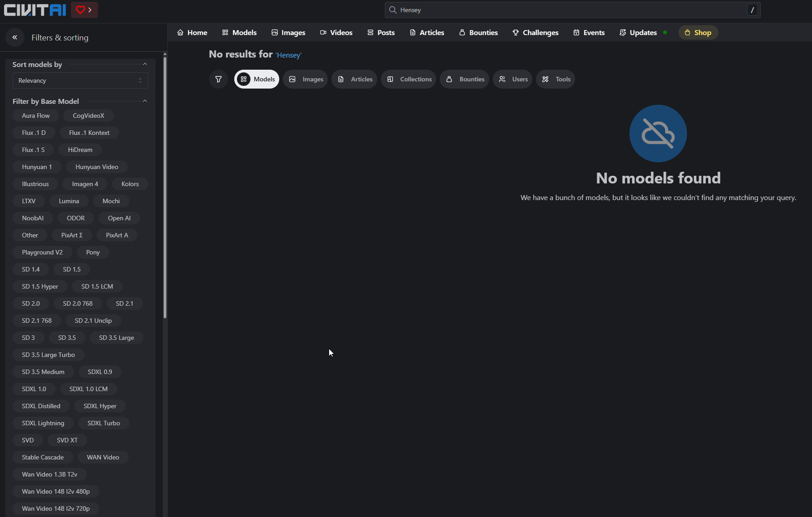Image resolution: width=812 pixels, height=517 pixels.
Task: Select the Models search tab
Action: [257, 79]
